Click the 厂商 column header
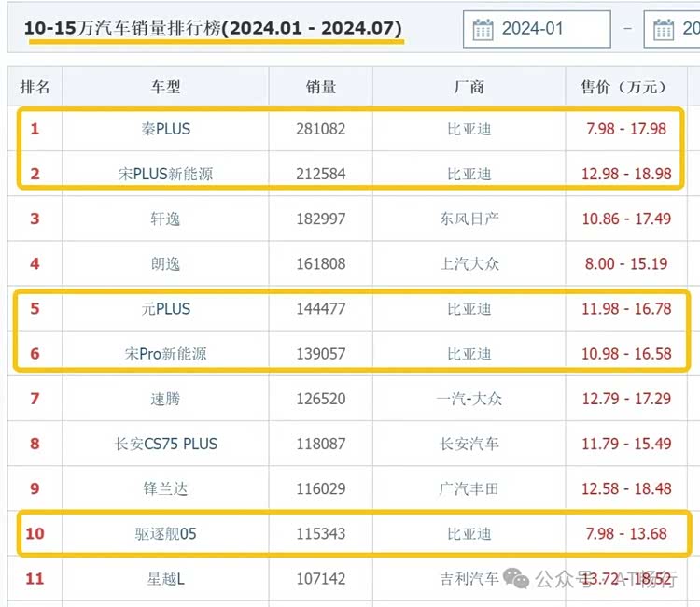The image size is (700, 607). pos(469,87)
